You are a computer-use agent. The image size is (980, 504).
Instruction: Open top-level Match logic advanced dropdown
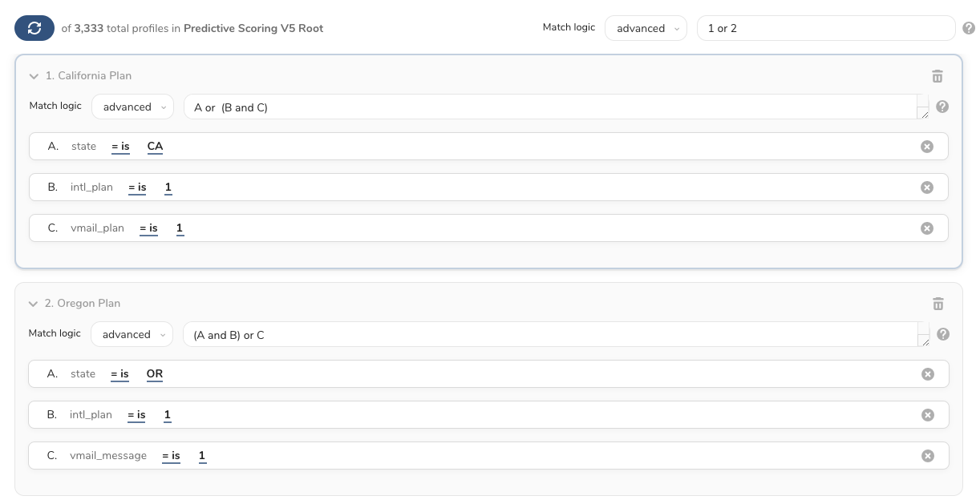pyautogui.click(x=646, y=28)
